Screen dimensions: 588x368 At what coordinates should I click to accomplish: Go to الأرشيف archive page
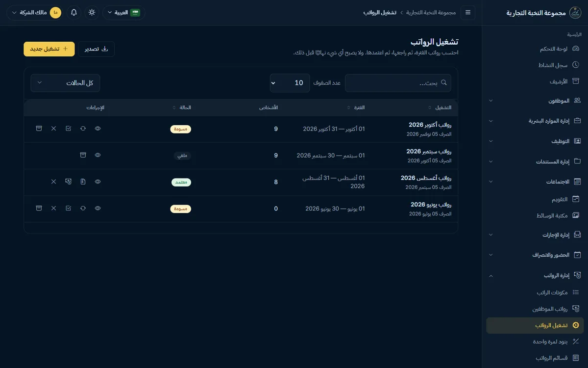pos(535,81)
